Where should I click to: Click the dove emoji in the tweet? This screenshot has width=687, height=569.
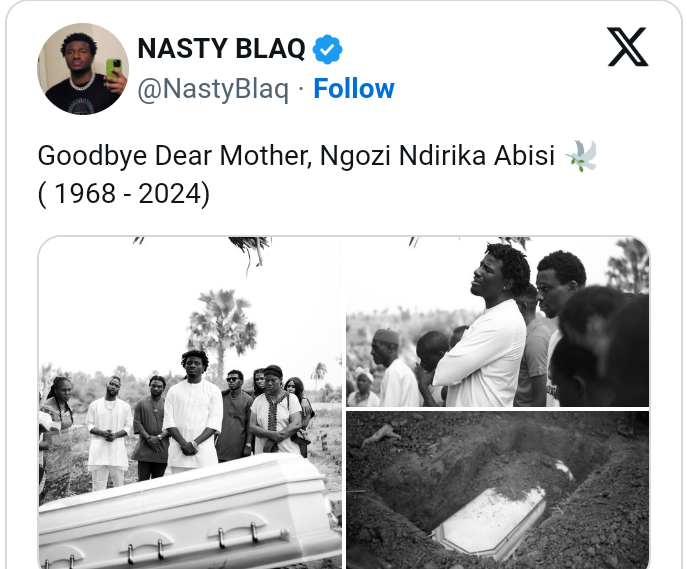coord(581,156)
